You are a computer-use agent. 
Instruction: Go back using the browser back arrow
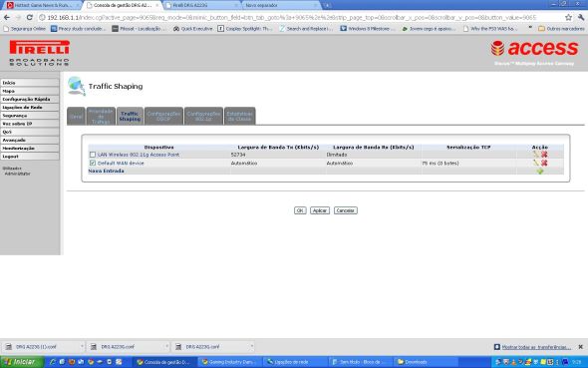point(7,17)
